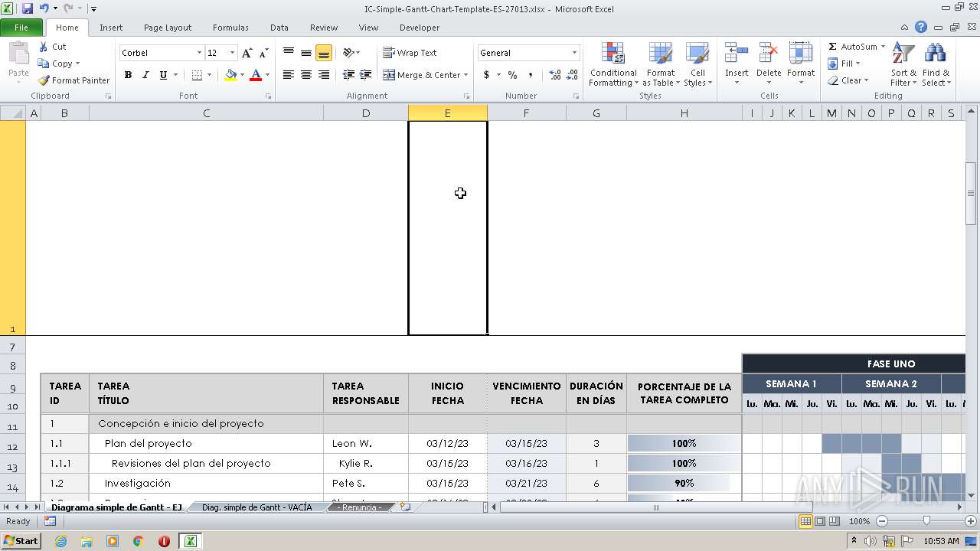The height and width of the screenshot is (551, 980).
Task: Open the borders dropdown
Action: (208, 75)
